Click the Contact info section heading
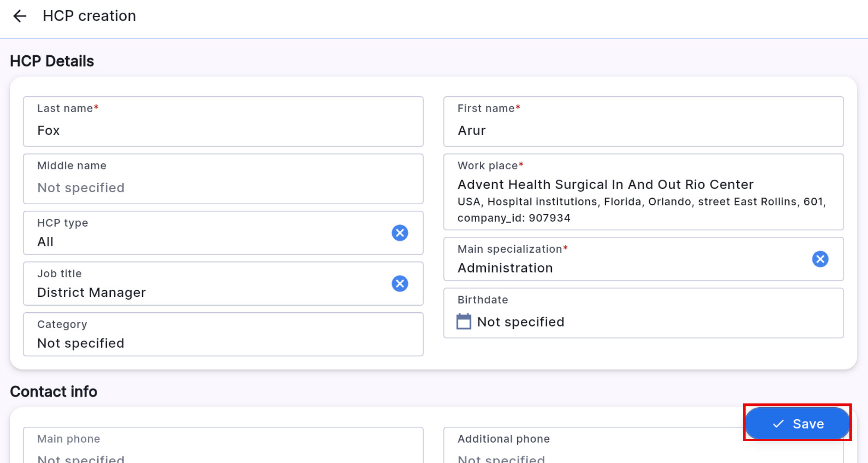Viewport: 868px width, 463px height. (54, 391)
